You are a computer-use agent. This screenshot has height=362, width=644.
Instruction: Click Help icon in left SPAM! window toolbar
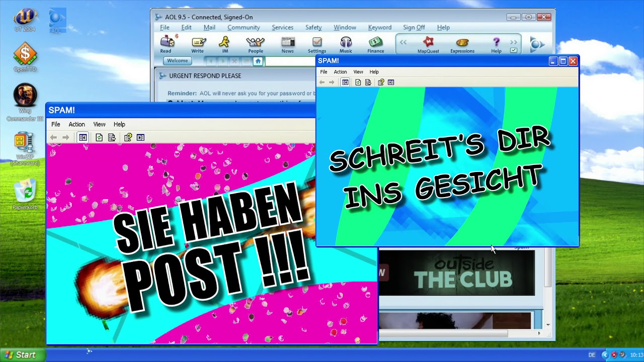point(128,137)
